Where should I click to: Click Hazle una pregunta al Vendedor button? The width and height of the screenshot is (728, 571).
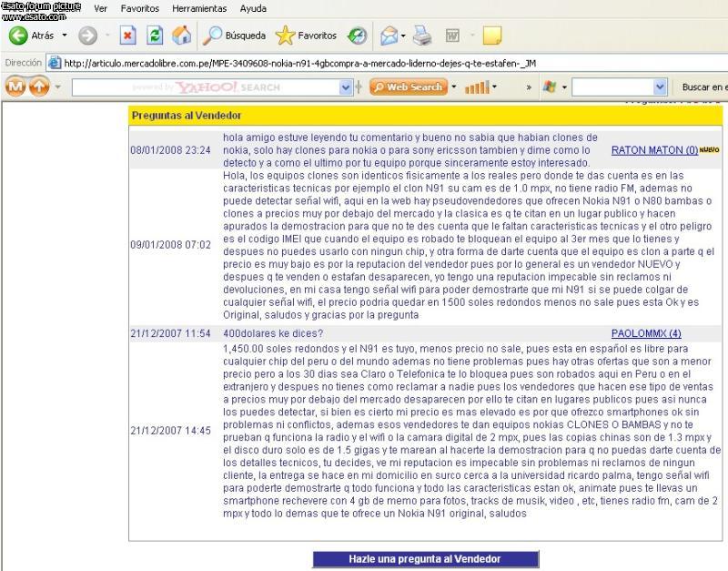[425, 559]
